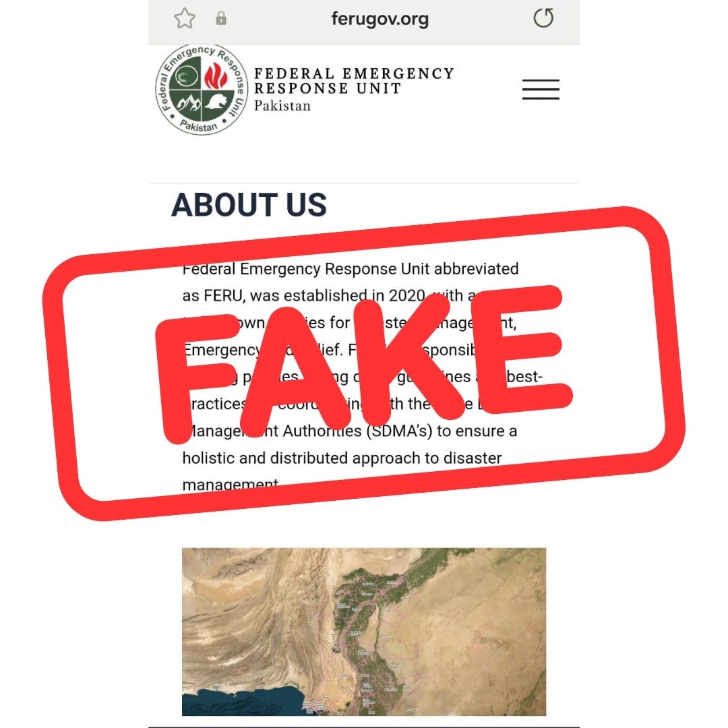Click the padlock security icon
Image resolution: width=728 pixels, height=728 pixels.
pyautogui.click(x=221, y=19)
